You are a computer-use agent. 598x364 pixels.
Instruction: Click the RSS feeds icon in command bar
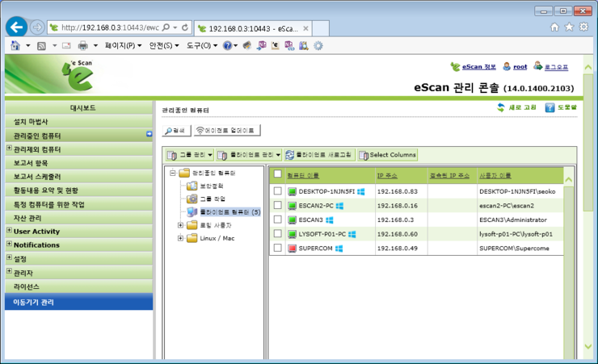[x=41, y=46]
